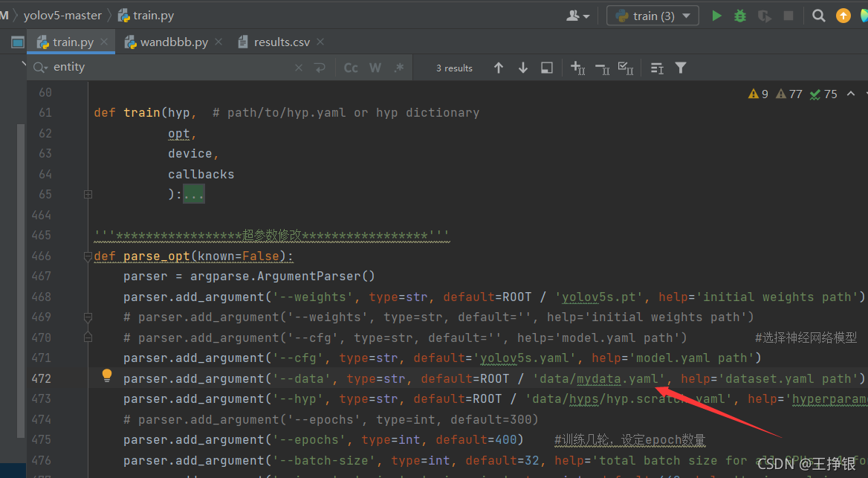Screen dimensions: 868x478
Task: Click 'argparse.ArgumentParser()' text
Action: click(x=282, y=277)
